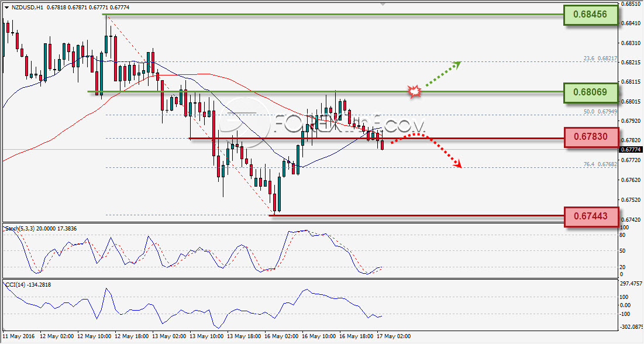Viewport: 644px width, 344px height.
Task: Click the 17 May 02:00 time label
Action: pos(394,336)
